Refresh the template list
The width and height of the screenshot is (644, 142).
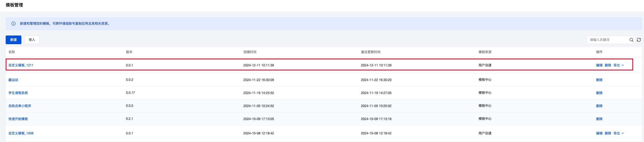(x=639, y=40)
